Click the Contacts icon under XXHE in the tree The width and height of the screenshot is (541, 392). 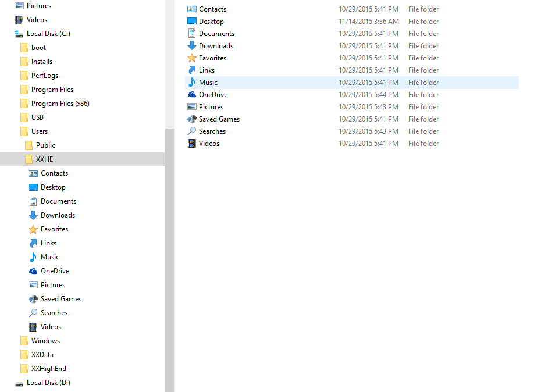pos(33,173)
